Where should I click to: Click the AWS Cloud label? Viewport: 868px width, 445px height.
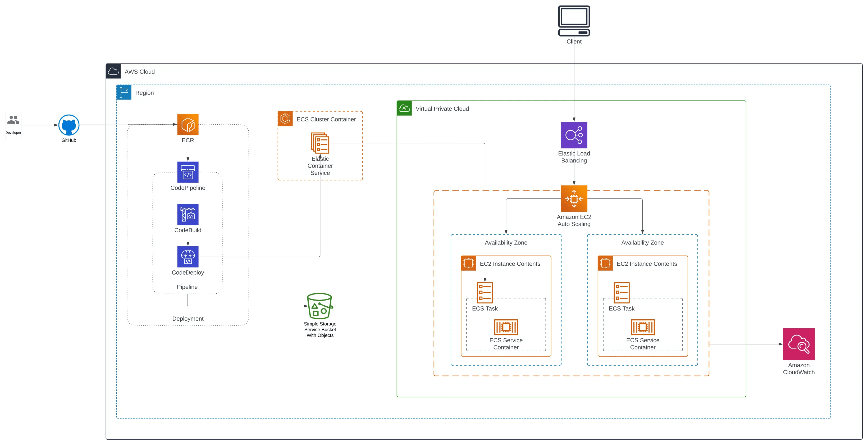[139, 71]
